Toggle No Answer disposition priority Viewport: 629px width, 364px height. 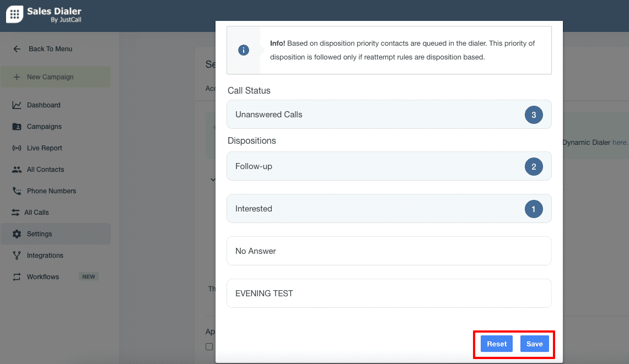pos(389,251)
